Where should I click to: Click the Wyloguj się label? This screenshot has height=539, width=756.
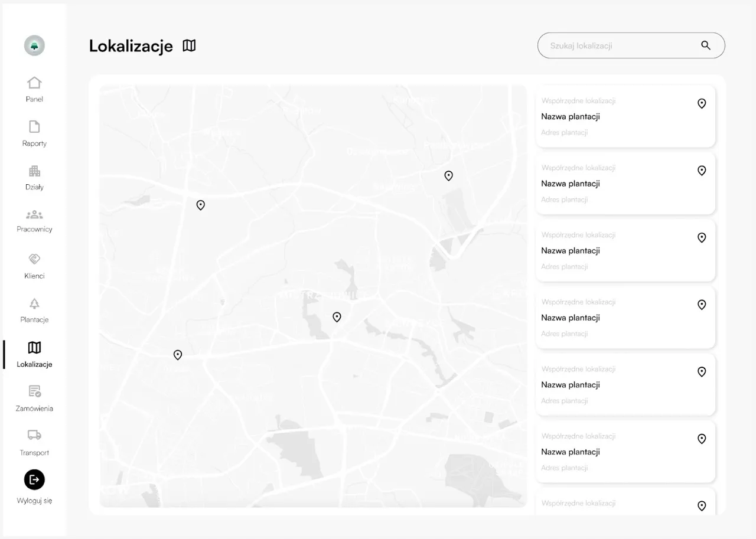(34, 501)
